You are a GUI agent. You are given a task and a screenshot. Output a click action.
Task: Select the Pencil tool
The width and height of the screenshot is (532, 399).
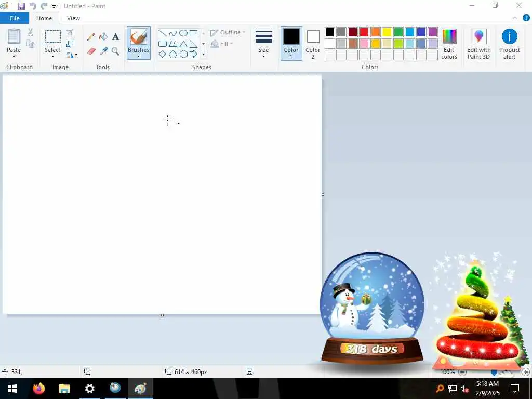[x=91, y=37]
